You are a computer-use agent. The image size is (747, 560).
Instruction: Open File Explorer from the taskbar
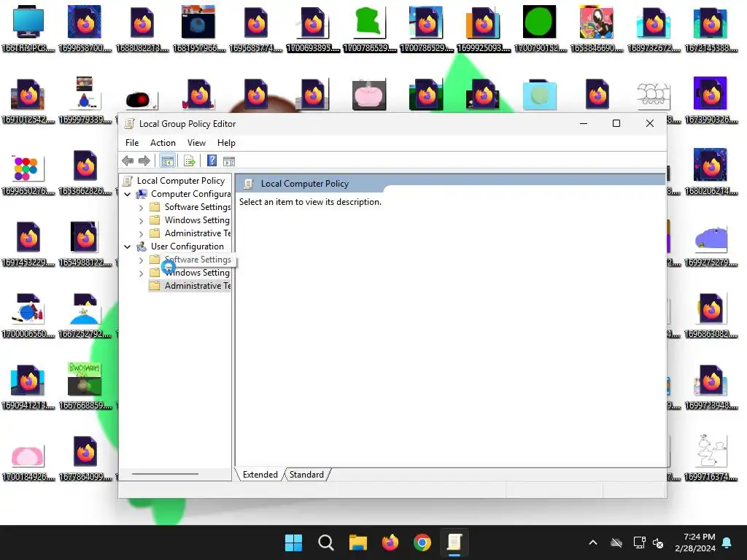357,542
